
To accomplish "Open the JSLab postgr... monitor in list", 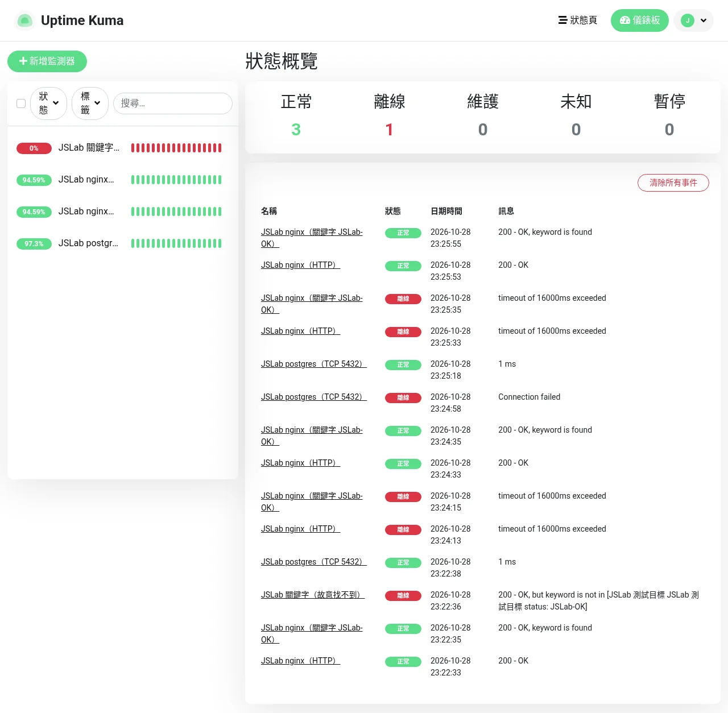I will click(122, 243).
